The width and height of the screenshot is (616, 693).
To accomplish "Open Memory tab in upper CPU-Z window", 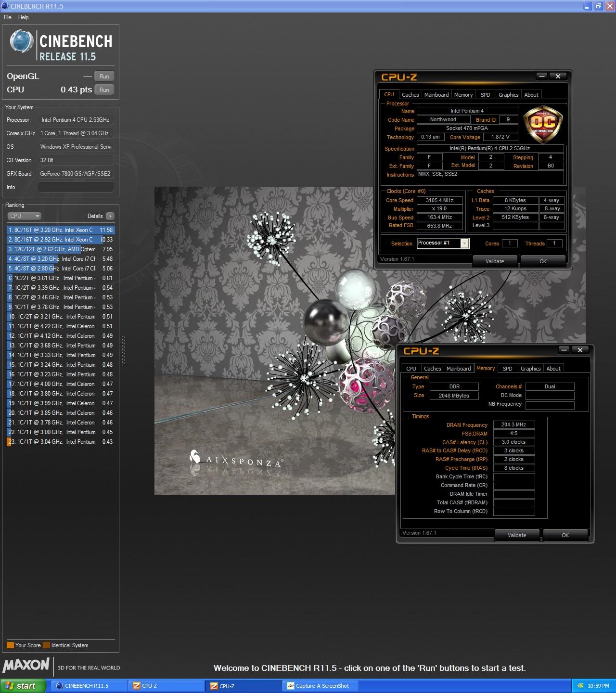I will [x=463, y=95].
